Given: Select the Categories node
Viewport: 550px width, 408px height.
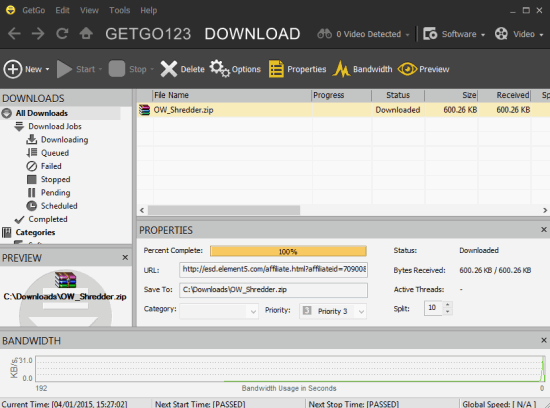Looking at the screenshot, I should (x=35, y=232).
